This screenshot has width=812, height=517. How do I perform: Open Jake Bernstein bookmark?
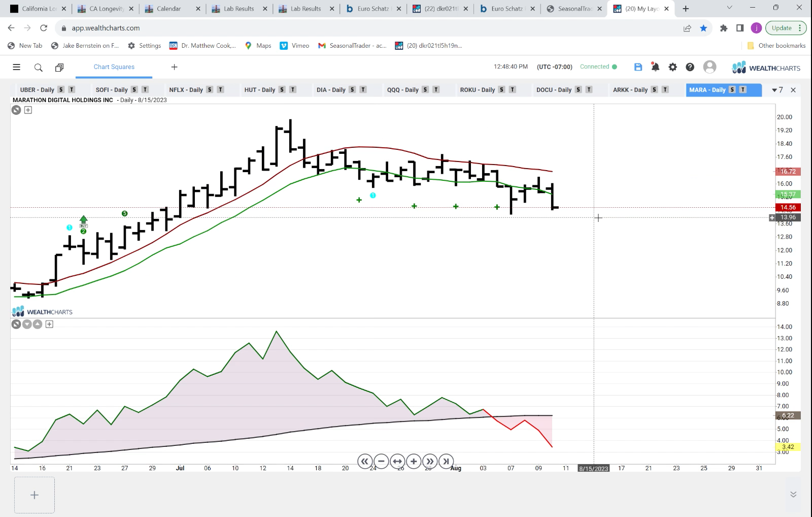85,45
